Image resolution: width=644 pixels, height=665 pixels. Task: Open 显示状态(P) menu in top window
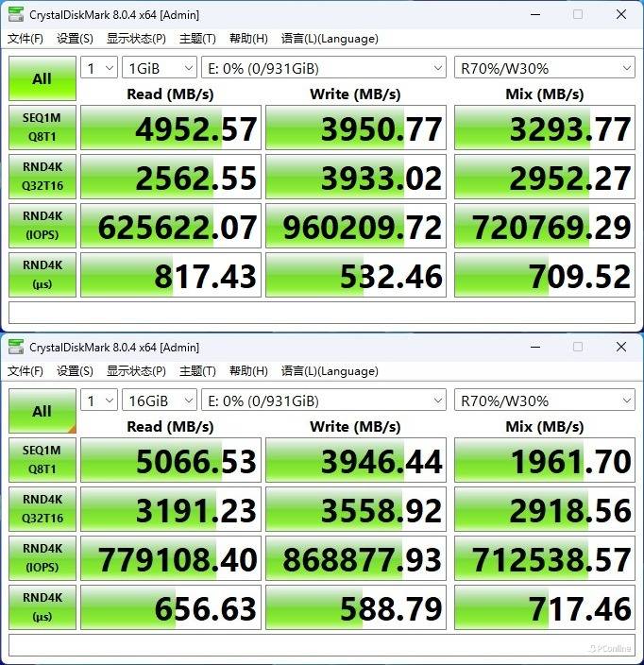pos(136,39)
